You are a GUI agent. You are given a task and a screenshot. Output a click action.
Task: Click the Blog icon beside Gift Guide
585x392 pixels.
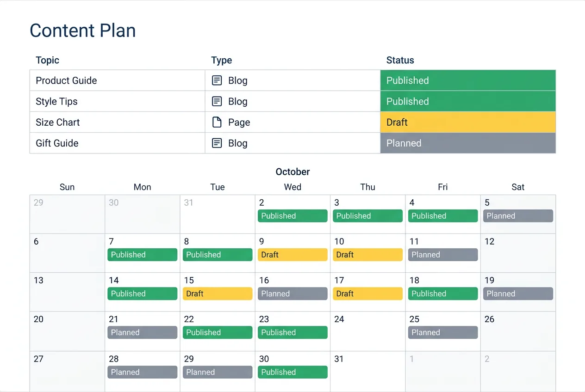tap(217, 143)
